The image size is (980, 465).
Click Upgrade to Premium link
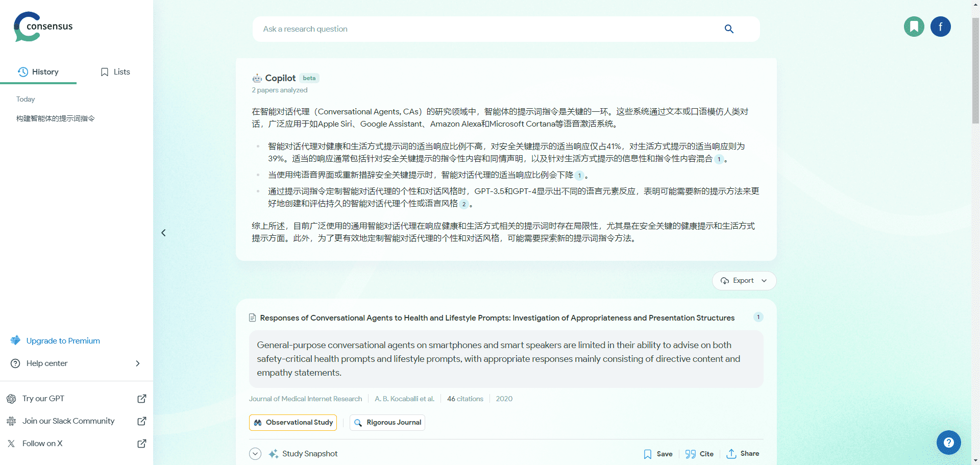coord(63,341)
